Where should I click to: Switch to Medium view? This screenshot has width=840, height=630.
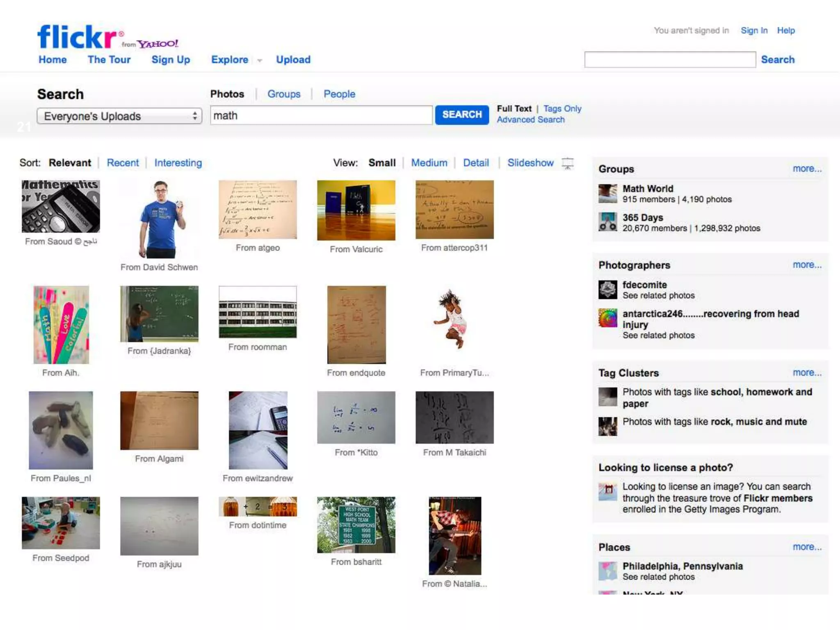pyautogui.click(x=429, y=163)
